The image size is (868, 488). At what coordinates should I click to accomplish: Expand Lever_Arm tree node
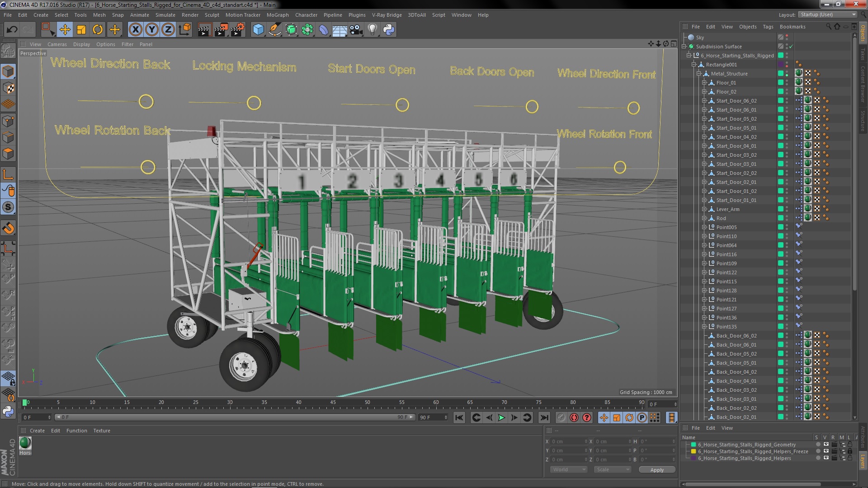704,209
